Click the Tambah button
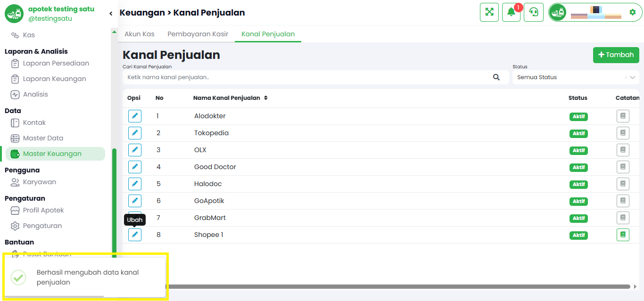644x301 pixels. 616,55
